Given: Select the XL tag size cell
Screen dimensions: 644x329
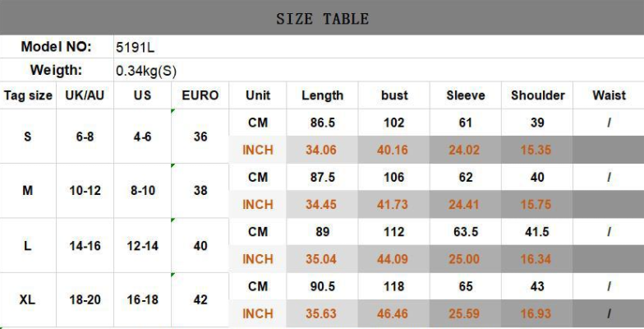Looking at the screenshot, I should point(28,299).
